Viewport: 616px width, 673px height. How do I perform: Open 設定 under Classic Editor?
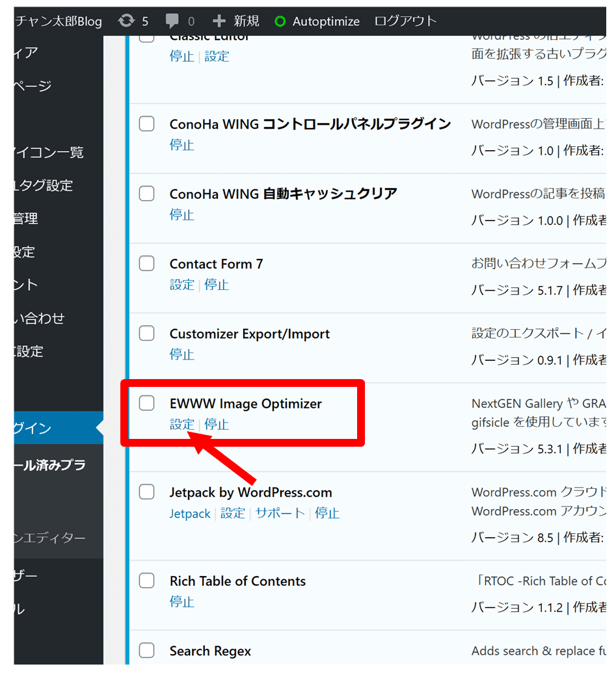pyautogui.click(x=217, y=56)
